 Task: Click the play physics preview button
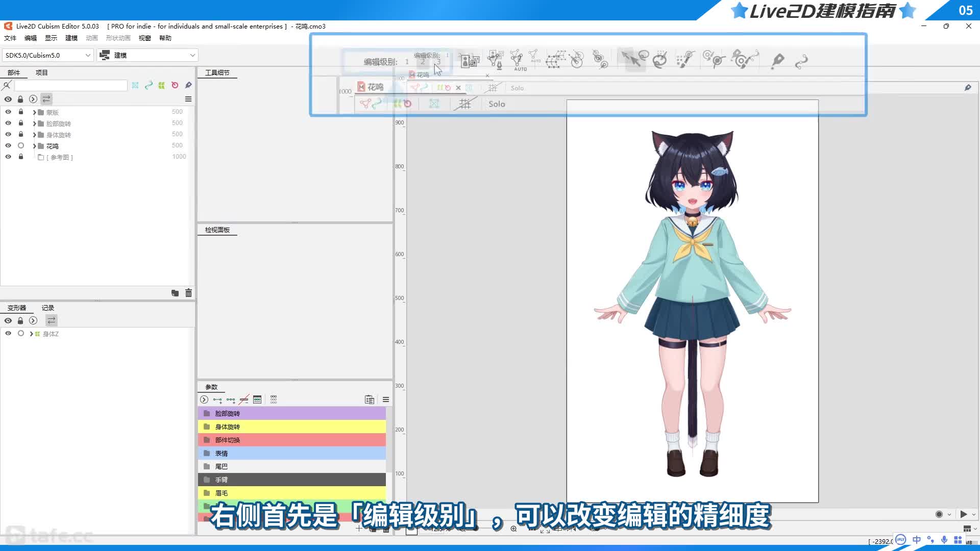[x=964, y=514]
